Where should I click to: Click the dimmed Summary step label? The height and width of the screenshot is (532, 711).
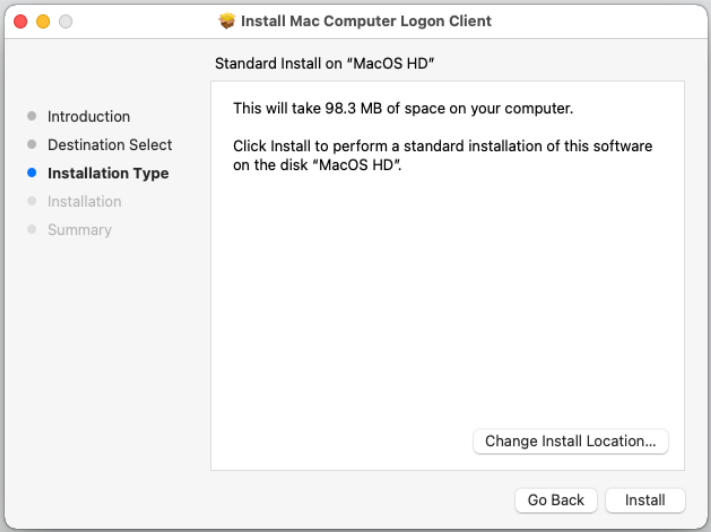pyautogui.click(x=80, y=230)
